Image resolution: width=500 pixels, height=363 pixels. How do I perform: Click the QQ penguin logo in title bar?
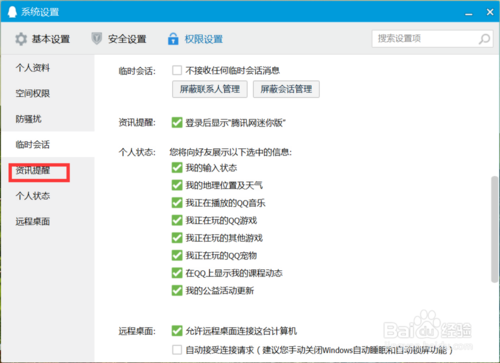(12, 12)
